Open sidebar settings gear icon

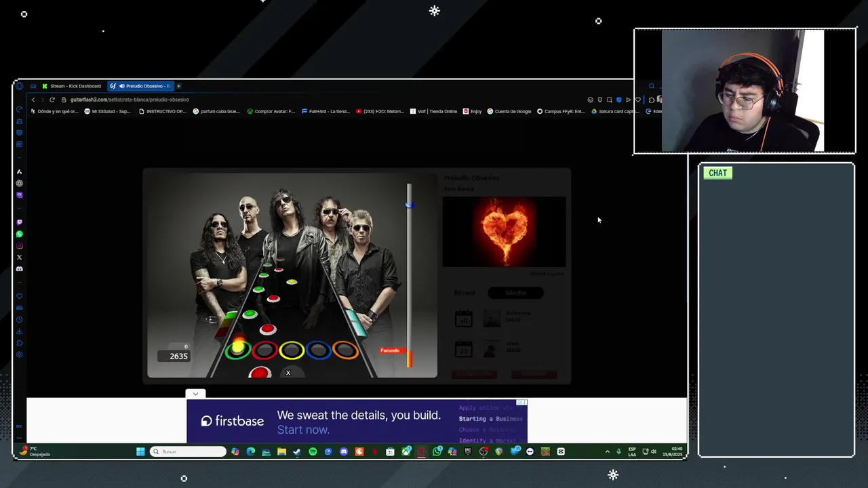click(19, 354)
